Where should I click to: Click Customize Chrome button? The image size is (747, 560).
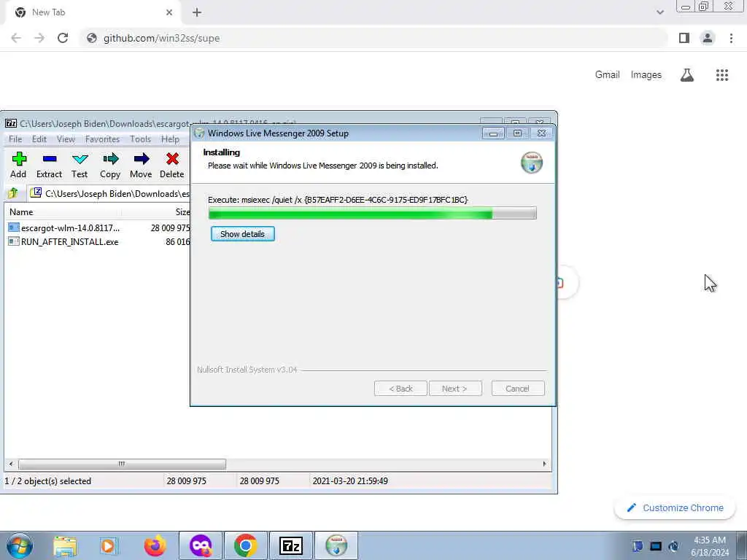[x=675, y=508]
